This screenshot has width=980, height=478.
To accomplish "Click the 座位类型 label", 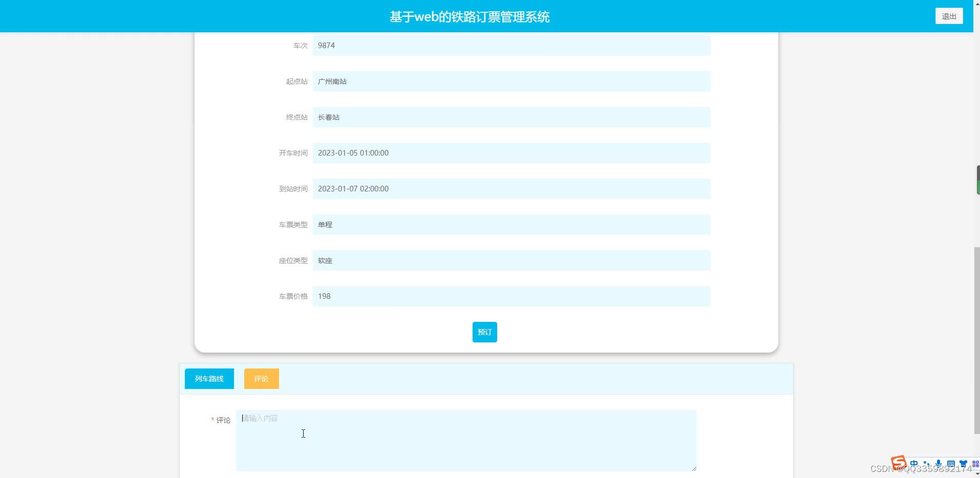I will [293, 260].
